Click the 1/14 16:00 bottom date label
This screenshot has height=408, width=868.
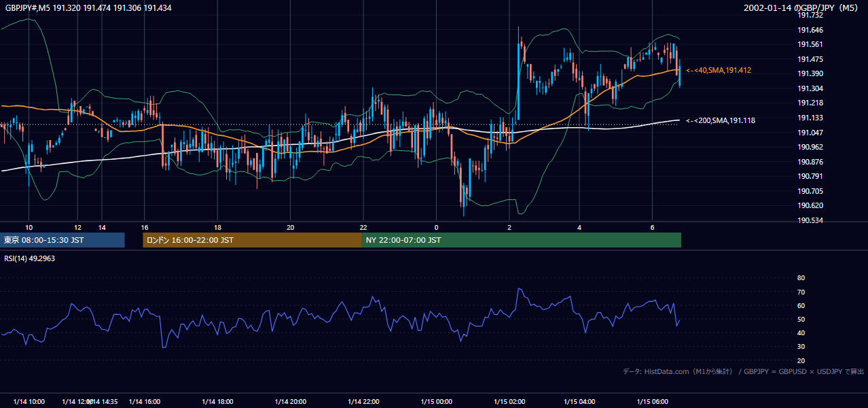coord(145,402)
